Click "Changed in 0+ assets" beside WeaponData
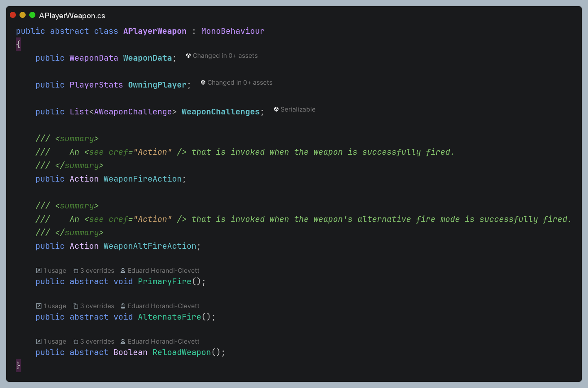The width and height of the screenshot is (588, 388). [225, 56]
